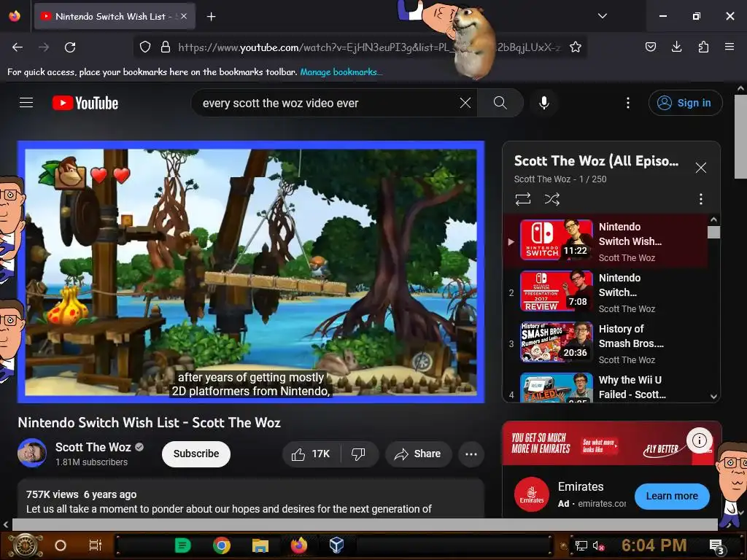Open the tracking protection shield icon
The height and width of the screenshot is (560, 747).
[145, 47]
